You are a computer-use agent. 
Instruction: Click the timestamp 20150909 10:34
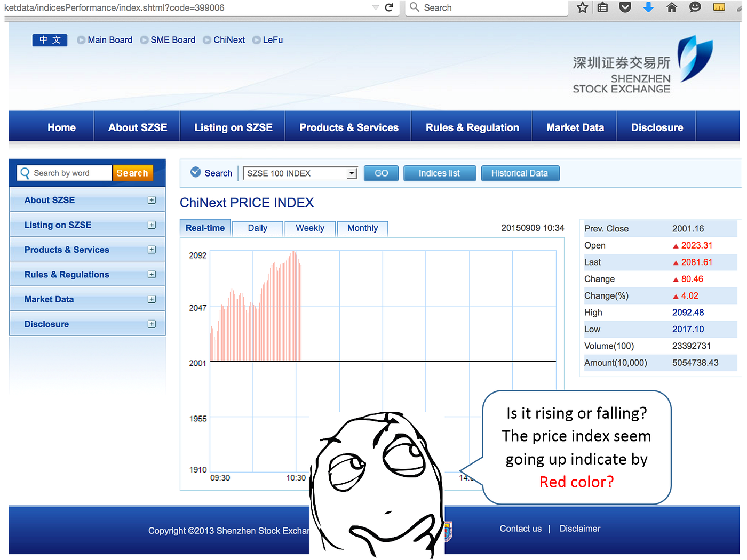(533, 228)
